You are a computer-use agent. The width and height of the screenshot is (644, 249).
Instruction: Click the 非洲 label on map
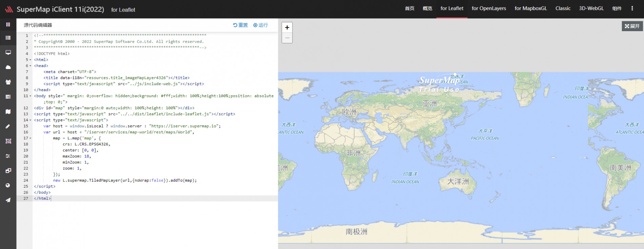354,153
